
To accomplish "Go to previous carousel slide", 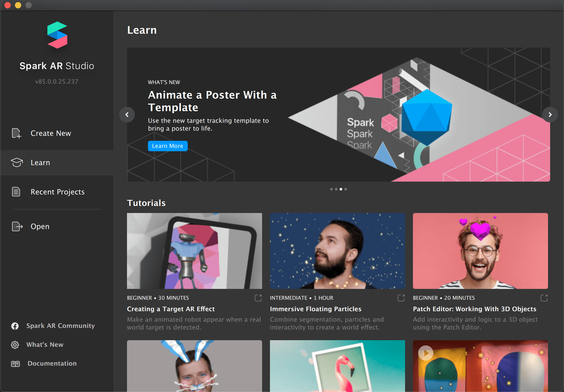I will tap(127, 115).
